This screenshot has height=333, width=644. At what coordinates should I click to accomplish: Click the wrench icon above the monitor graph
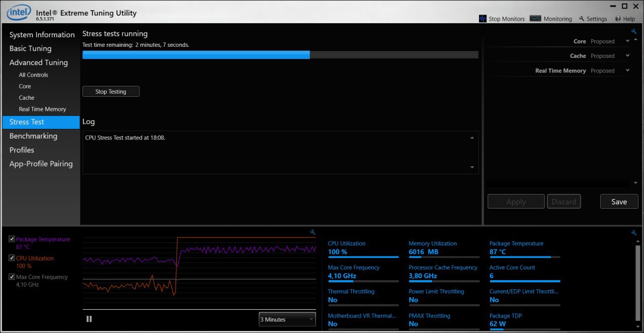(313, 232)
